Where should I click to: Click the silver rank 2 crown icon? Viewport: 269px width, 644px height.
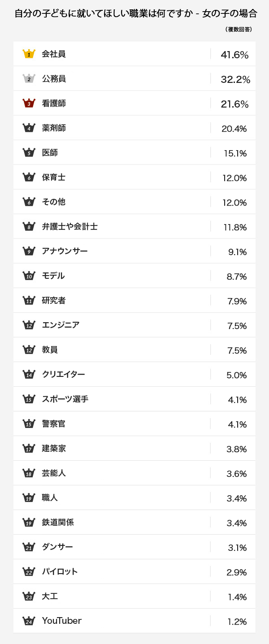click(29, 78)
